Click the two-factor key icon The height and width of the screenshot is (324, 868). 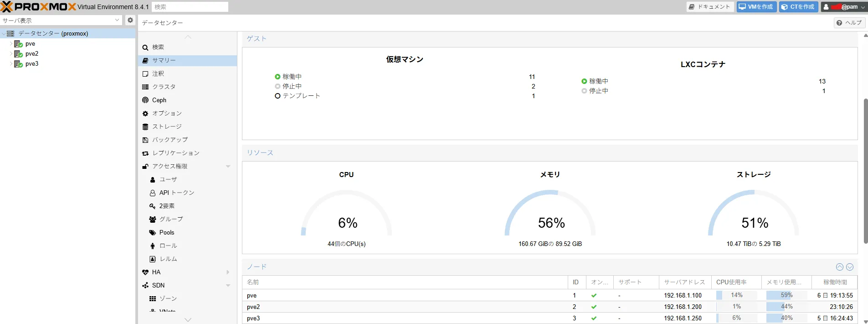[x=153, y=206]
